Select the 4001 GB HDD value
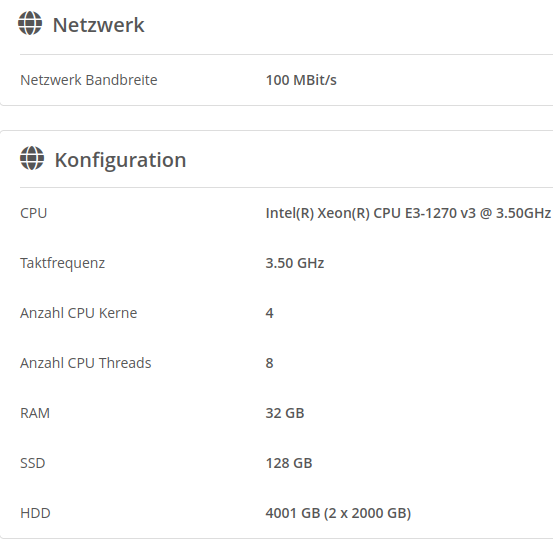 pos(338,514)
